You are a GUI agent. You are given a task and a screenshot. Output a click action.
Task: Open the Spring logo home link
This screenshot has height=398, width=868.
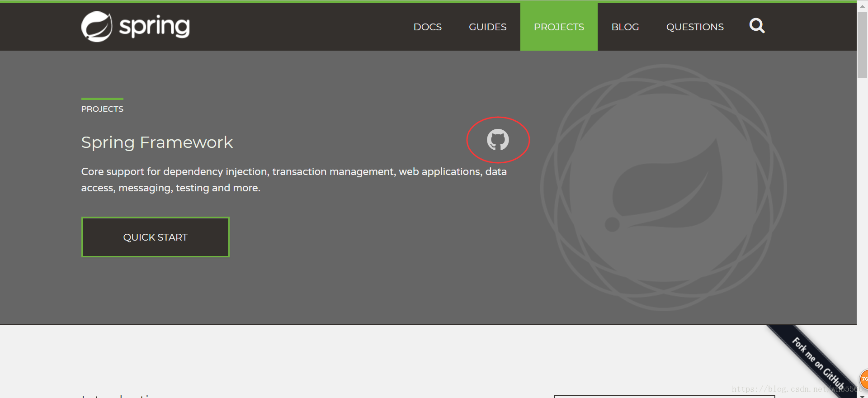(x=136, y=27)
